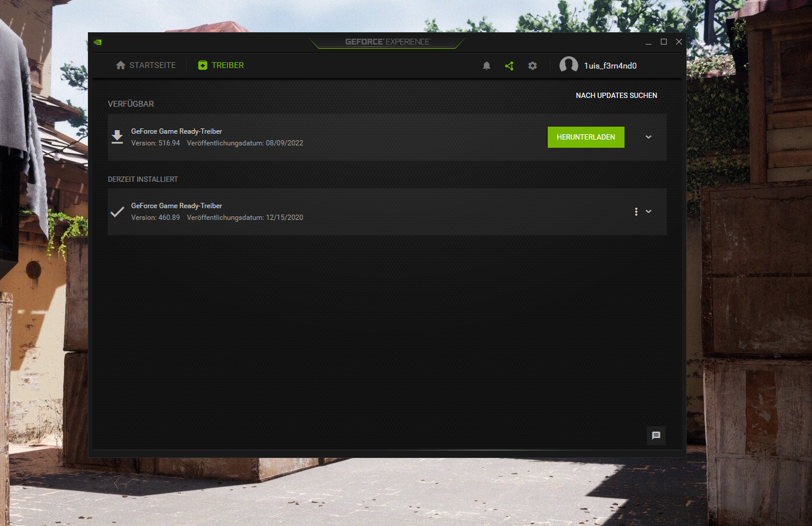Click the GeForce Experience title logo
Image resolution: width=812 pixels, height=526 pixels.
[387, 42]
